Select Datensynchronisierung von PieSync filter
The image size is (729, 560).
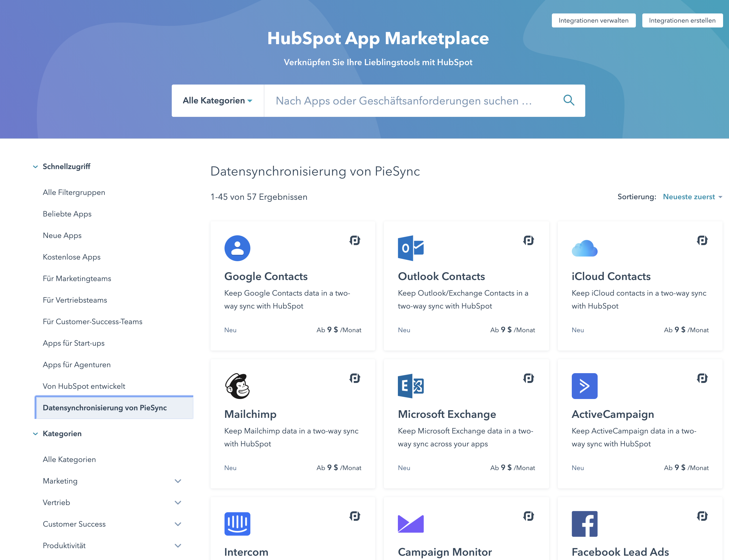coord(114,408)
